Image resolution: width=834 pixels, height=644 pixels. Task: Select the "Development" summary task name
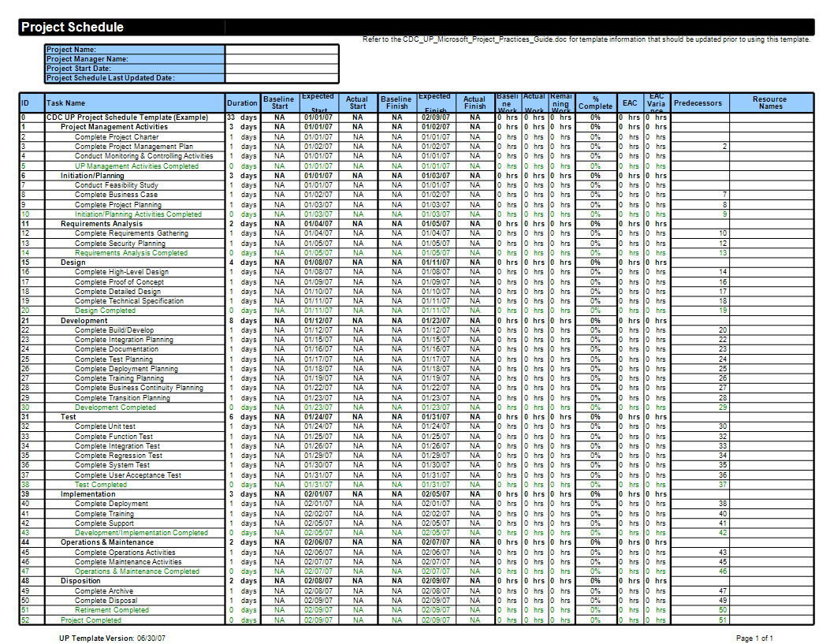click(x=84, y=321)
